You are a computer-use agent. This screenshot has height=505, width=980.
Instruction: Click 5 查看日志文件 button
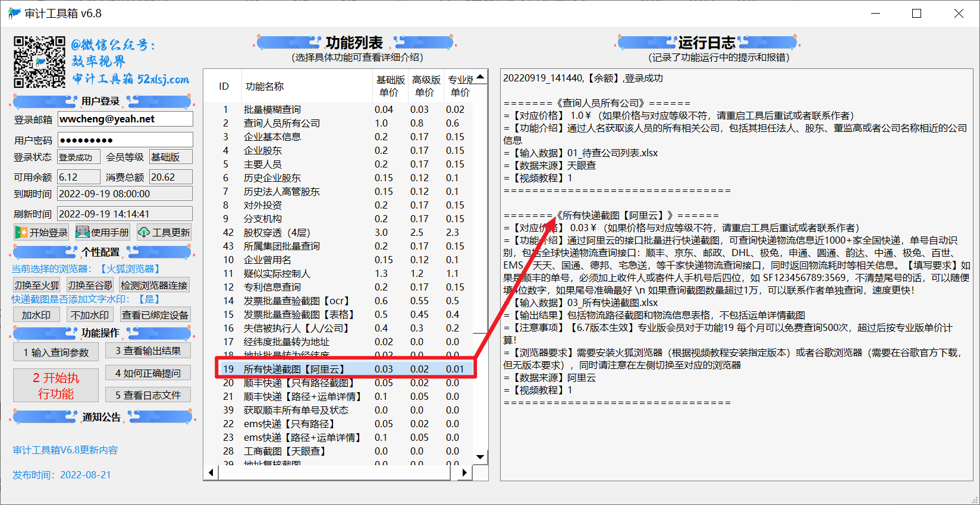pyautogui.click(x=148, y=394)
